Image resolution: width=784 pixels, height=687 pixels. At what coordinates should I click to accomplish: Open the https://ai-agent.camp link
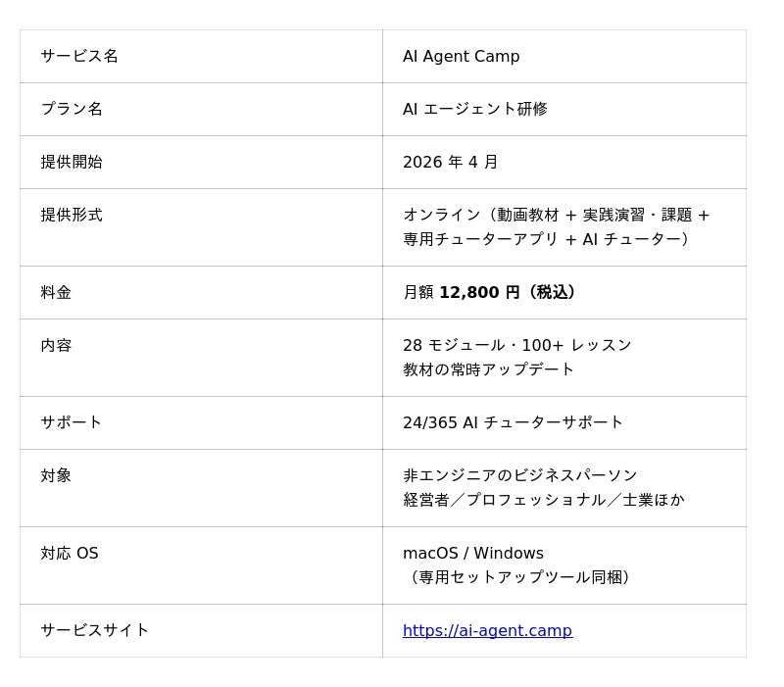tap(487, 631)
